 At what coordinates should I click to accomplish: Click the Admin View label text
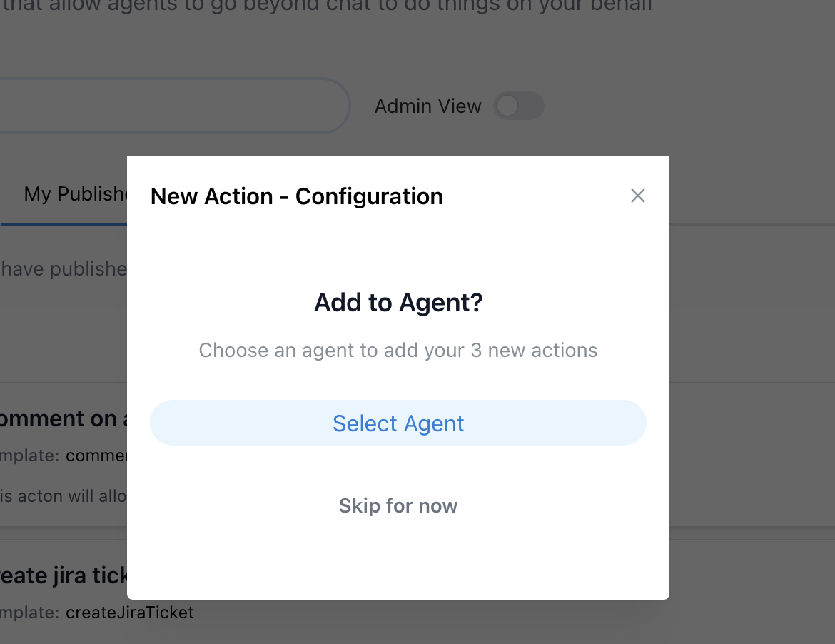[x=427, y=106]
